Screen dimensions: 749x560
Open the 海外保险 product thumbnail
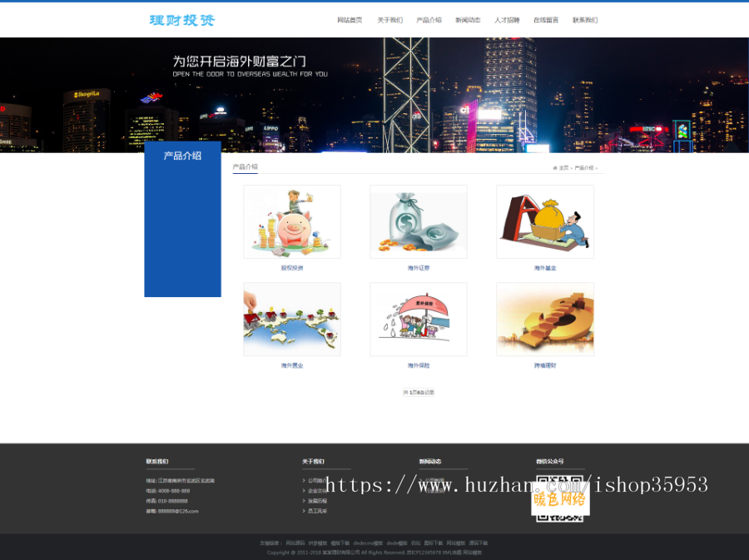tap(418, 319)
